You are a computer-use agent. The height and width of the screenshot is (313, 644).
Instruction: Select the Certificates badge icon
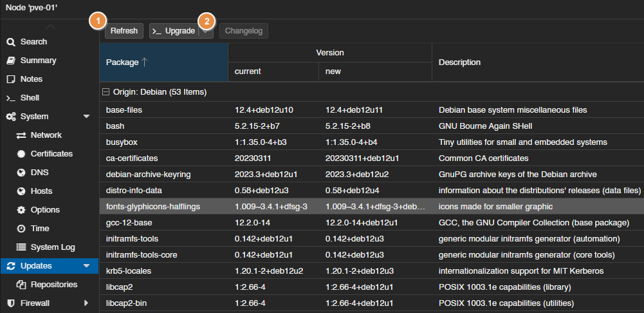21,154
